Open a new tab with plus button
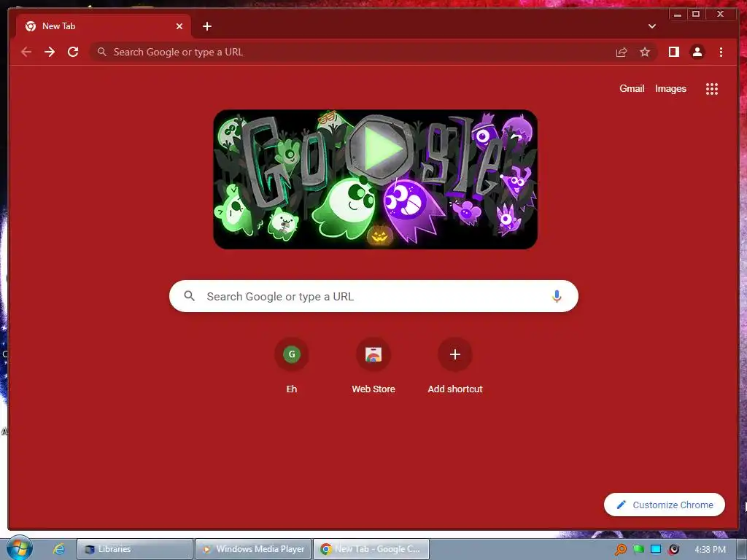The height and width of the screenshot is (560, 747). click(206, 26)
